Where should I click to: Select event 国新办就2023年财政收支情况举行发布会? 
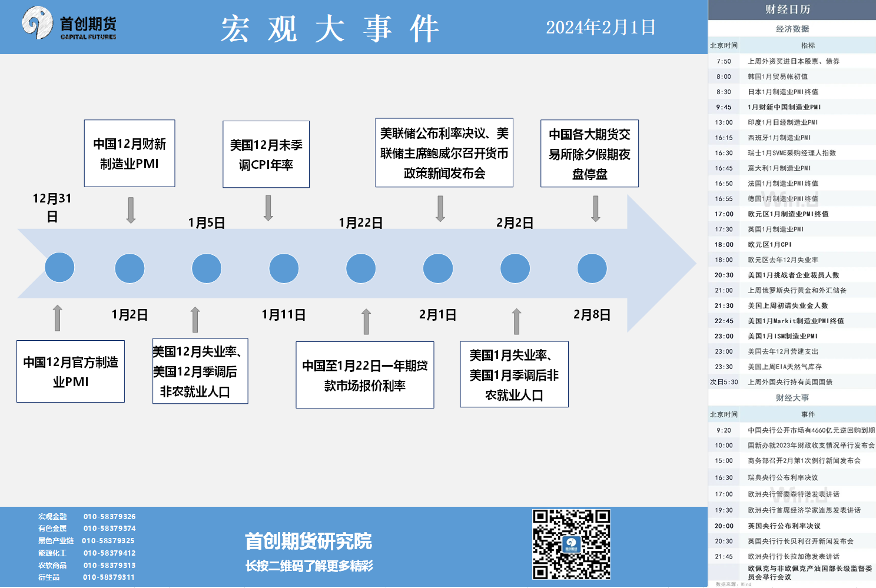[x=792, y=446]
